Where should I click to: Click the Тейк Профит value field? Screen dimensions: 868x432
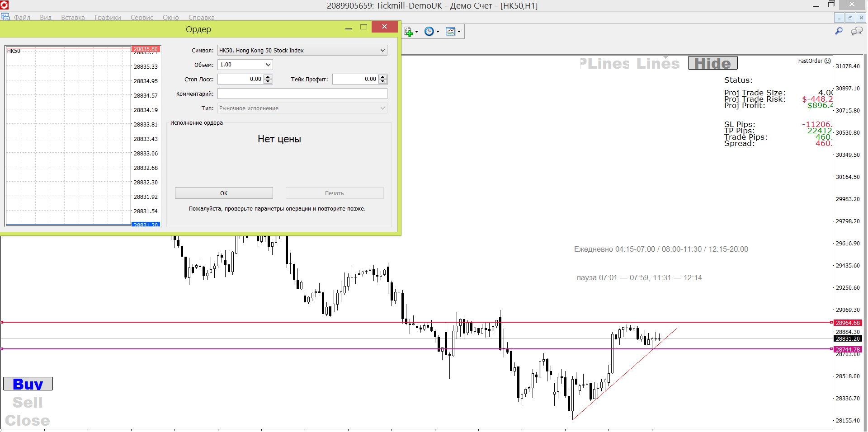[355, 79]
